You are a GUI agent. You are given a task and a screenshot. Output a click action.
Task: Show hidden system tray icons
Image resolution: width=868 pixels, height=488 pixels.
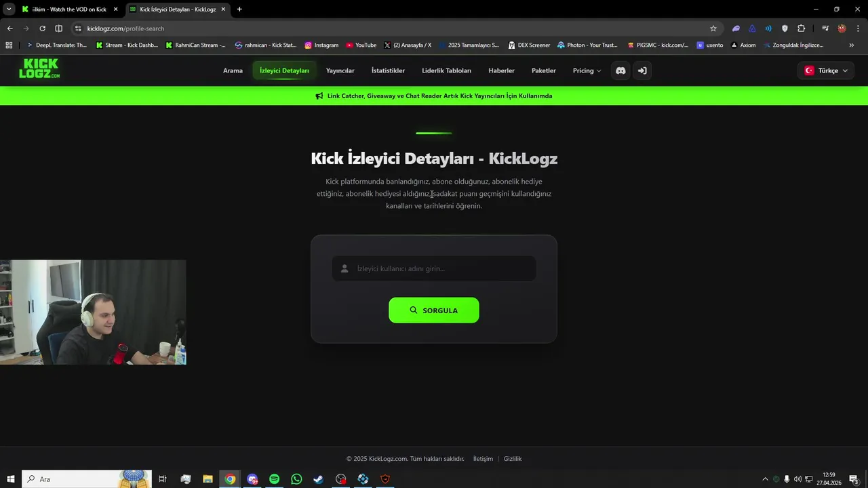pyautogui.click(x=766, y=479)
